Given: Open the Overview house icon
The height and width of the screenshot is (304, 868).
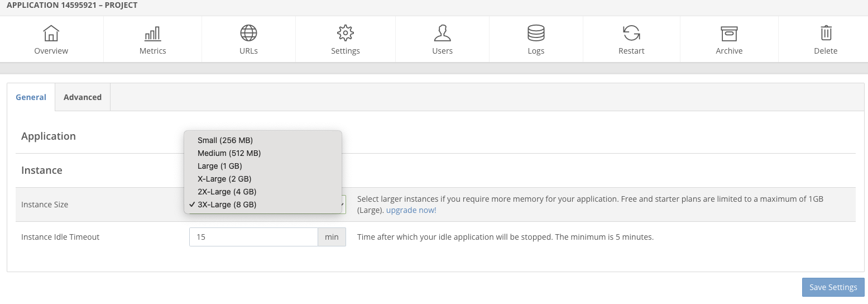Looking at the screenshot, I should point(51,34).
